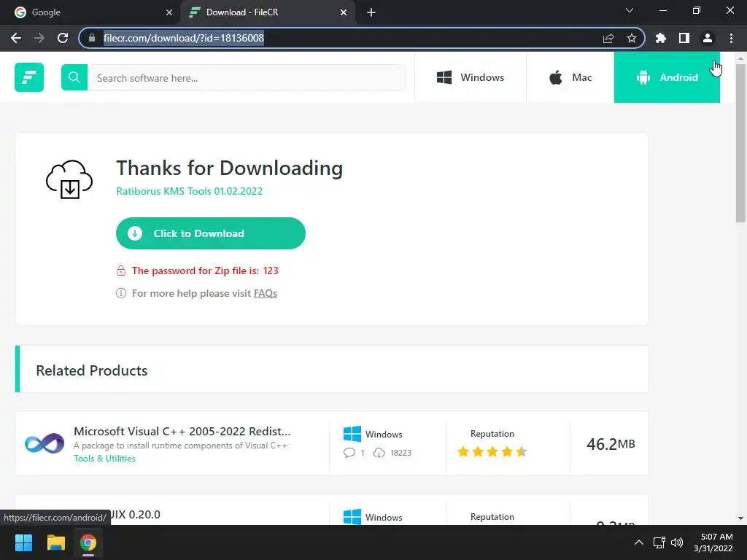Click the Visual C++ infinity logo thumbnail

tap(44, 443)
